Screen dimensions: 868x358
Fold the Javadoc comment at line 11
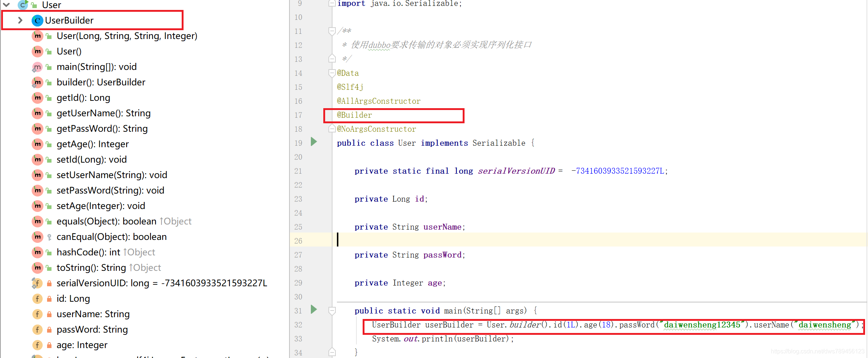pos(332,31)
